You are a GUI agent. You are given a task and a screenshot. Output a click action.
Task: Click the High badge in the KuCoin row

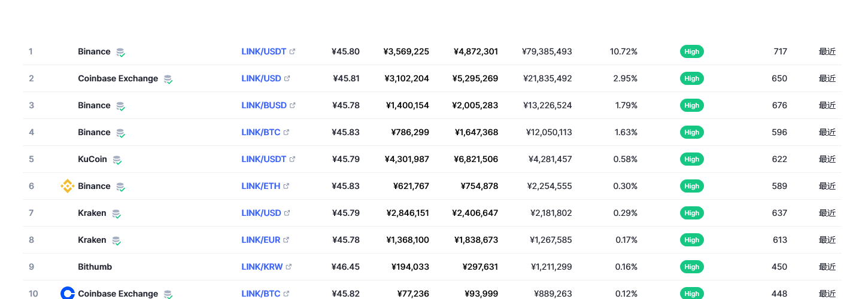tap(692, 159)
